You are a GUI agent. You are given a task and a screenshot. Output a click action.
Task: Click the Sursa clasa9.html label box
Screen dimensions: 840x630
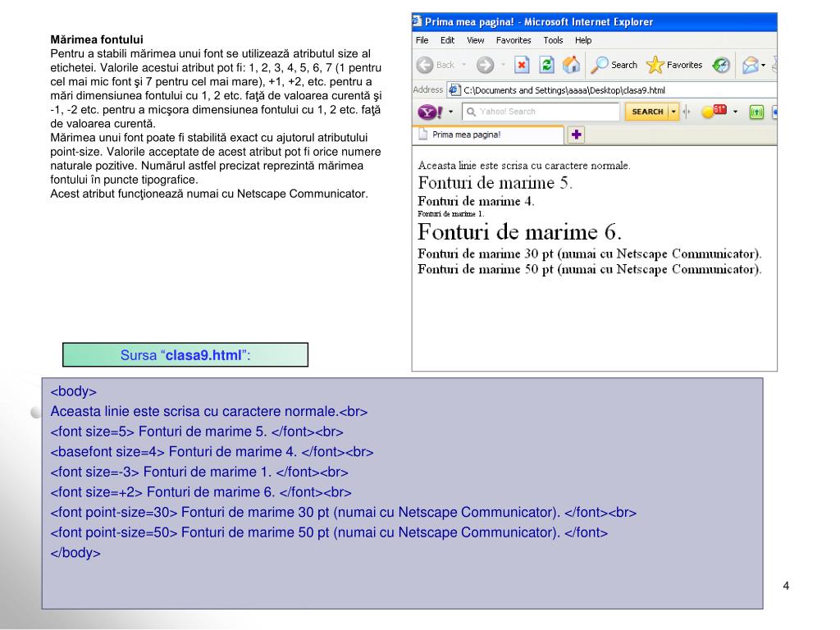click(x=185, y=354)
